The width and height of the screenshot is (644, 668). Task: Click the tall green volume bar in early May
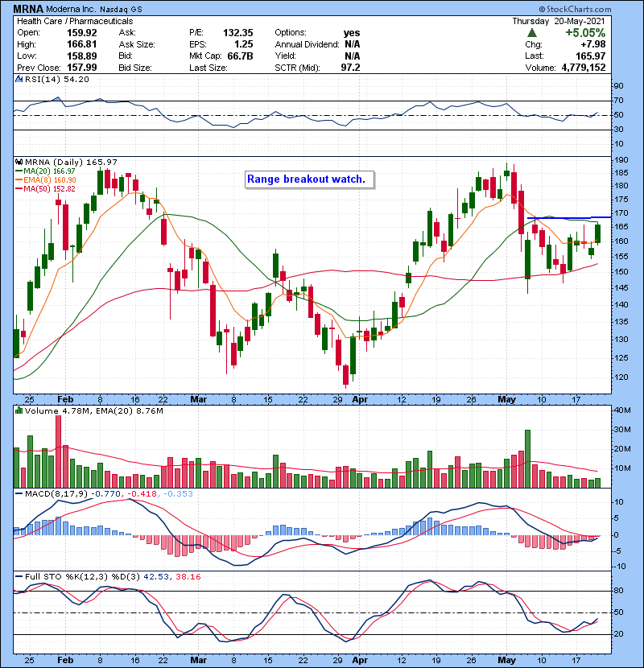pyautogui.click(x=527, y=459)
